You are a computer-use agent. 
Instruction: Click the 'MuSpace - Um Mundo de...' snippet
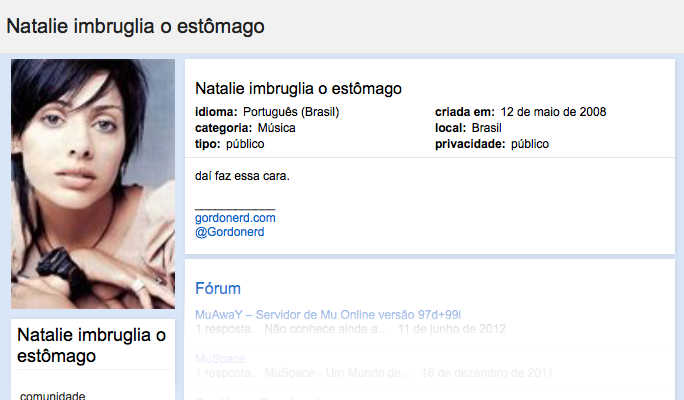337,373
